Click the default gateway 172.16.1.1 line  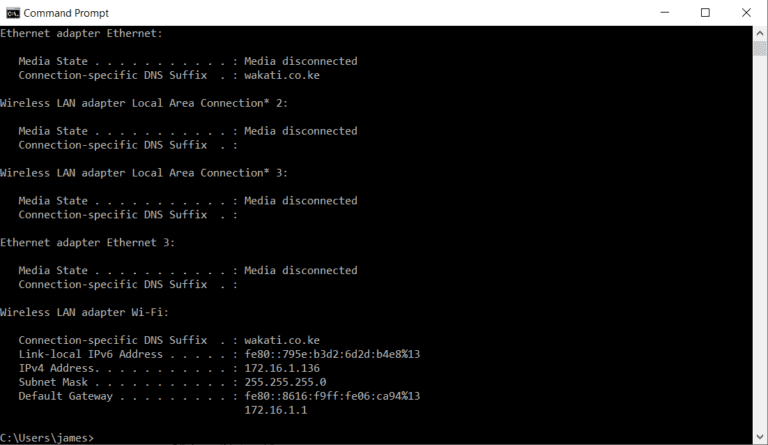276,410
